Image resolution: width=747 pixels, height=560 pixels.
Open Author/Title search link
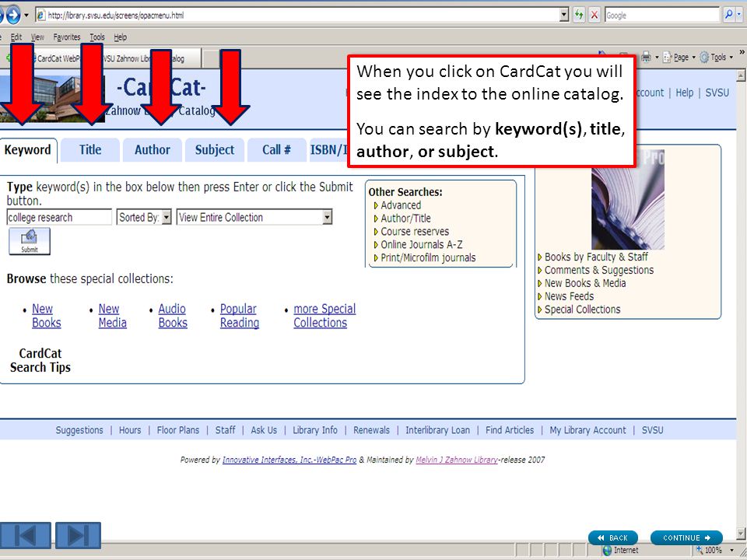405,218
